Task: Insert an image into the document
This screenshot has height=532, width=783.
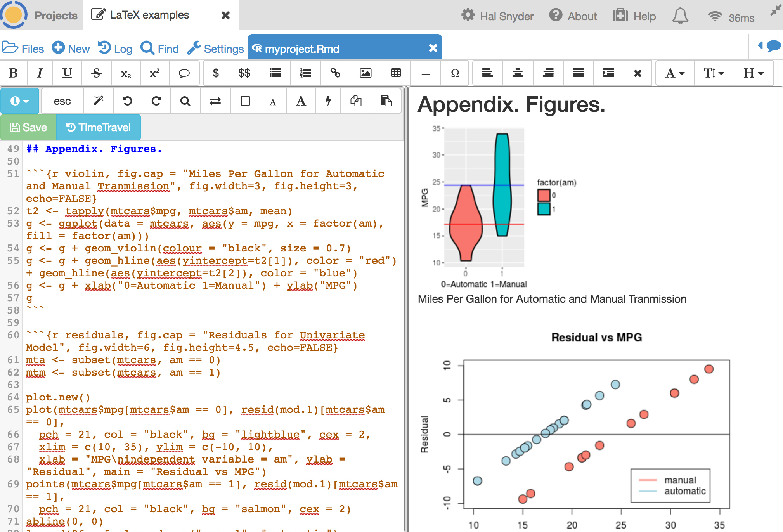Action: click(x=365, y=73)
